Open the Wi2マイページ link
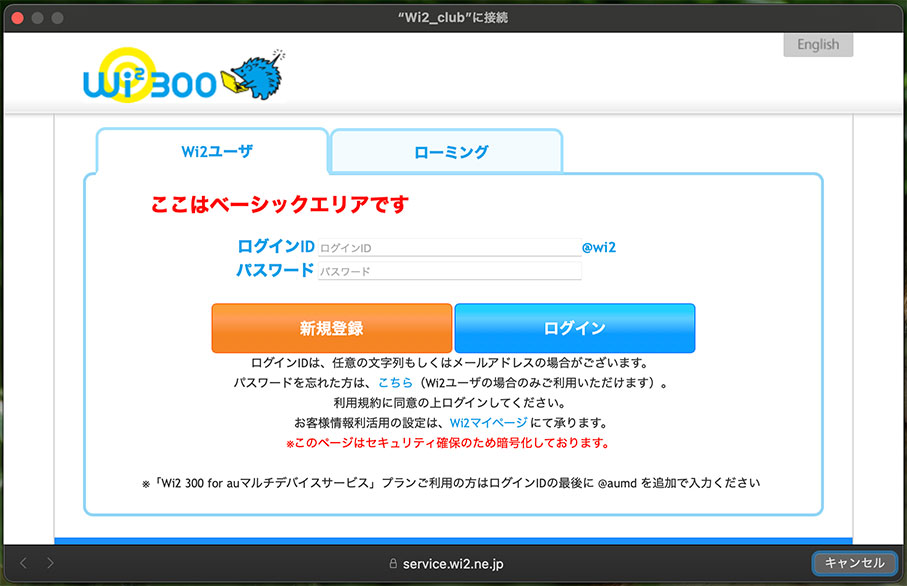907x586 pixels. 488,422
